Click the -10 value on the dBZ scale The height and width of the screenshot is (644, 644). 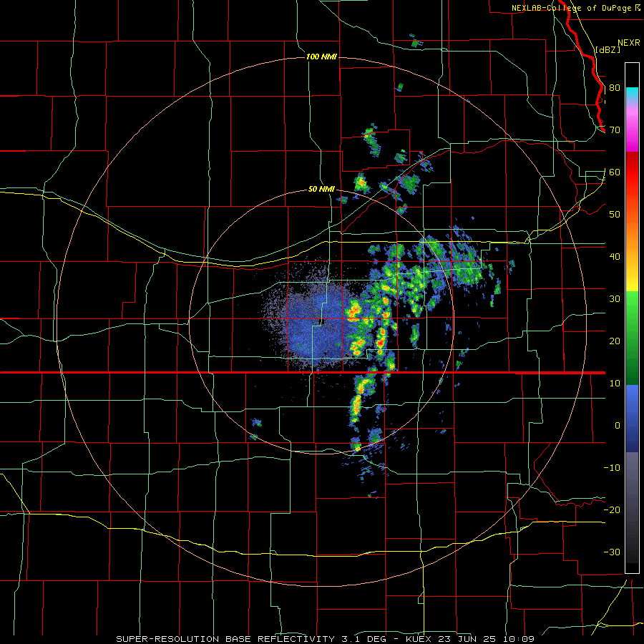tap(612, 468)
